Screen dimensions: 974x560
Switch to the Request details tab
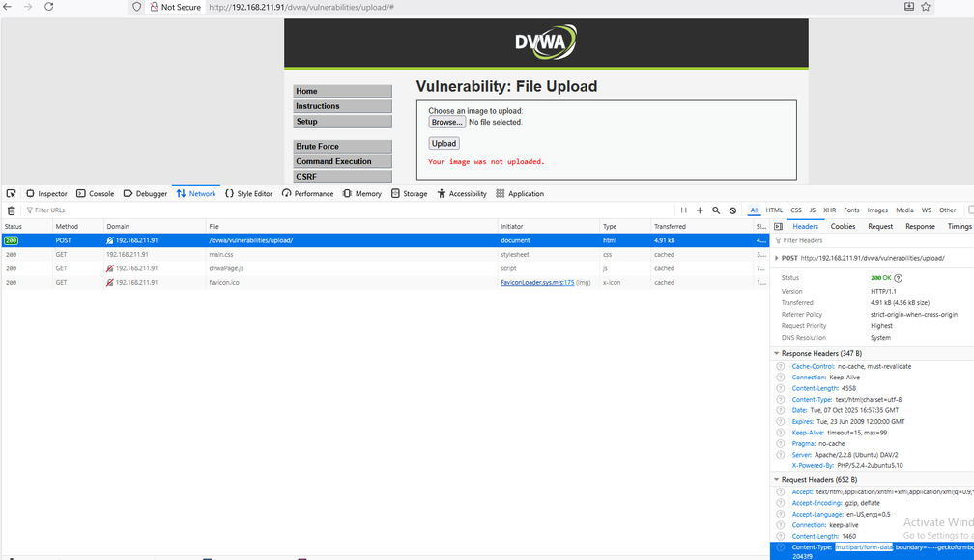click(x=880, y=227)
